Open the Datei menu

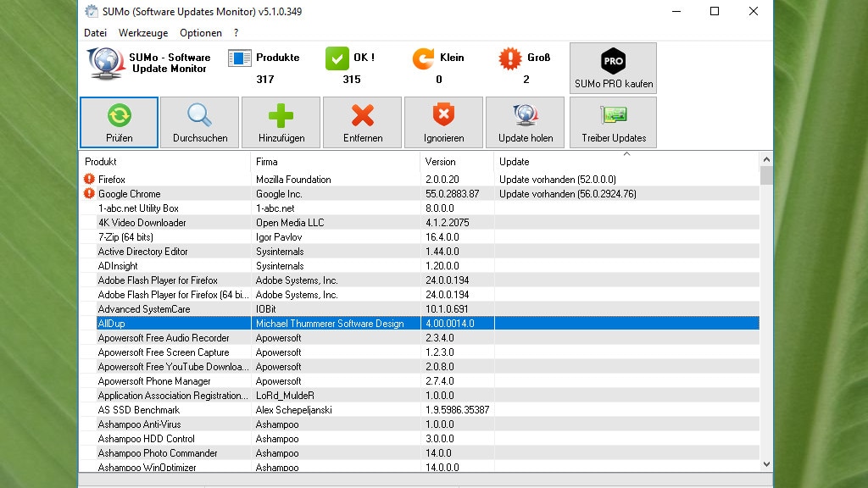pyautogui.click(x=95, y=33)
